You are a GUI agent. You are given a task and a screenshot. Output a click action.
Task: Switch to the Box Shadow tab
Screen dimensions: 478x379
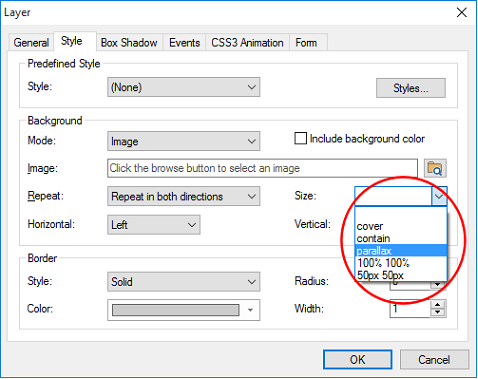(129, 43)
